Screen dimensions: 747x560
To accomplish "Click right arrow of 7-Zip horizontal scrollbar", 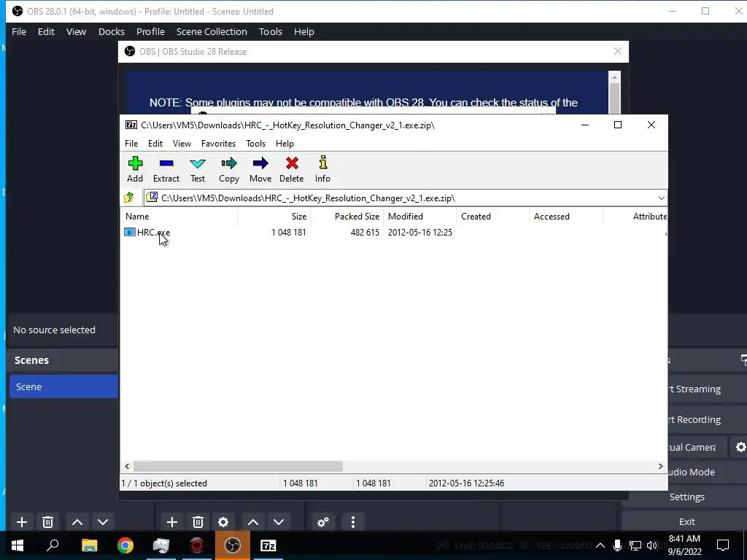I will [660, 466].
